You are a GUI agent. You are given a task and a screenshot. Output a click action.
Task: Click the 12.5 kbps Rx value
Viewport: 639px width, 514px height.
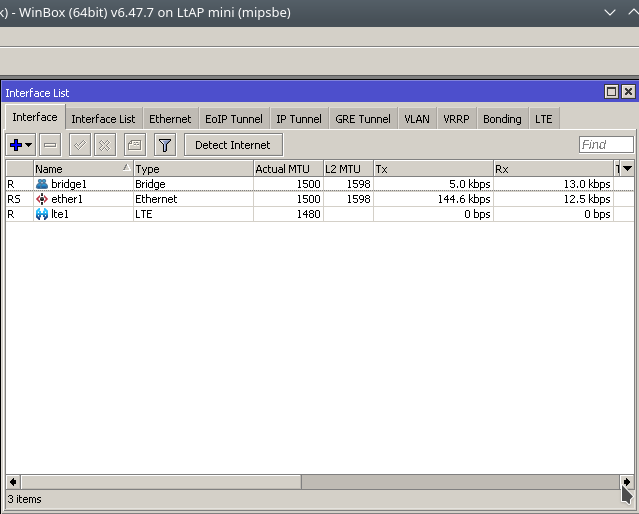(x=587, y=199)
